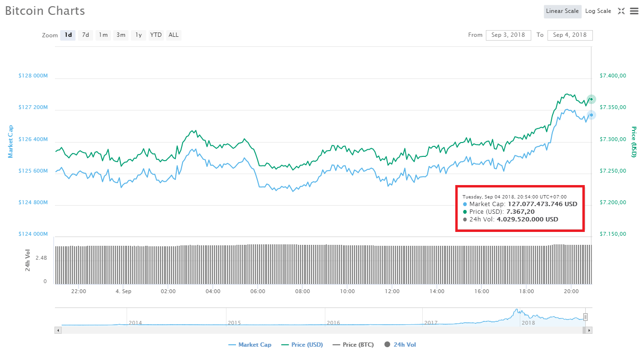Click the green price data point marker
Image resolution: width=644 pixels, height=351 pixels.
591,99
